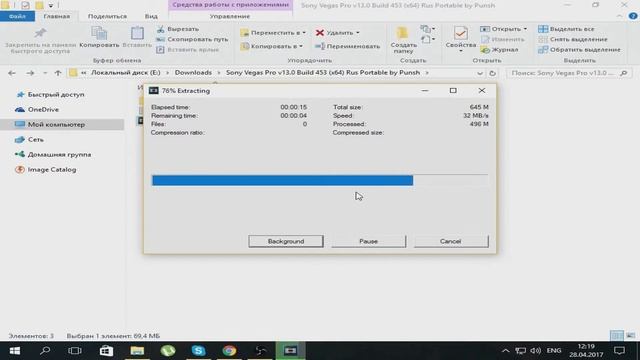The width and height of the screenshot is (640, 360).
Task: Open the Windows Start menu
Action: (15, 351)
